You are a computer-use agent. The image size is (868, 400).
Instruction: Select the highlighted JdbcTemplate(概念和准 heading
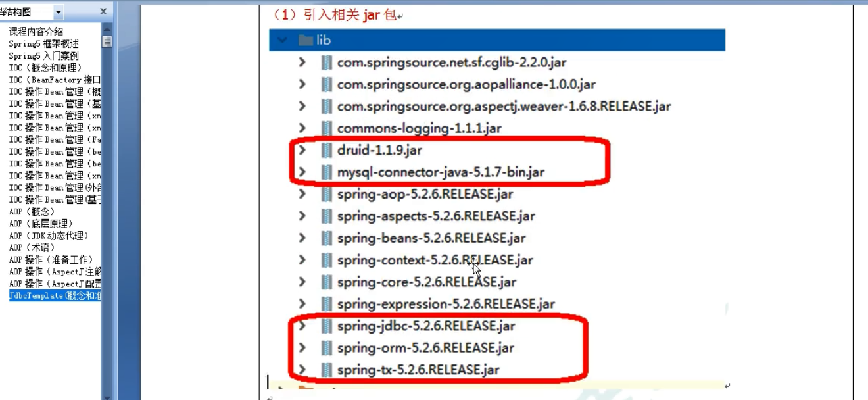[x=55, y=295]
